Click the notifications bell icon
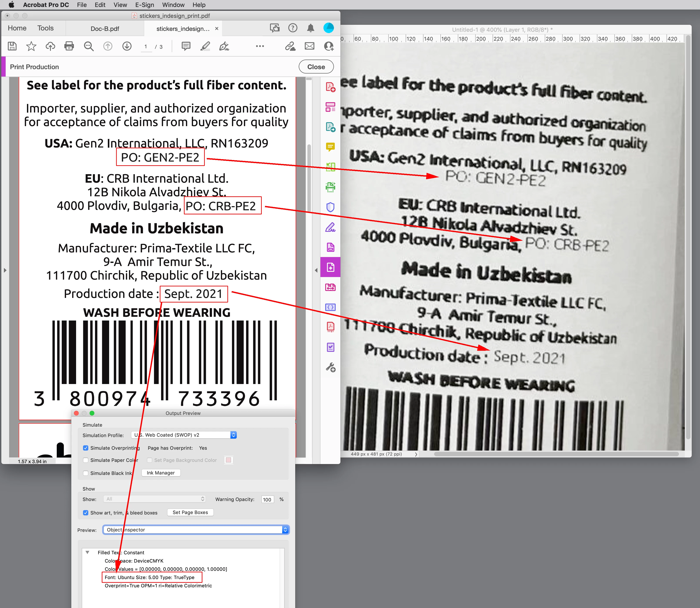This screenshot has height=608, width=700. tap(310, 28)
